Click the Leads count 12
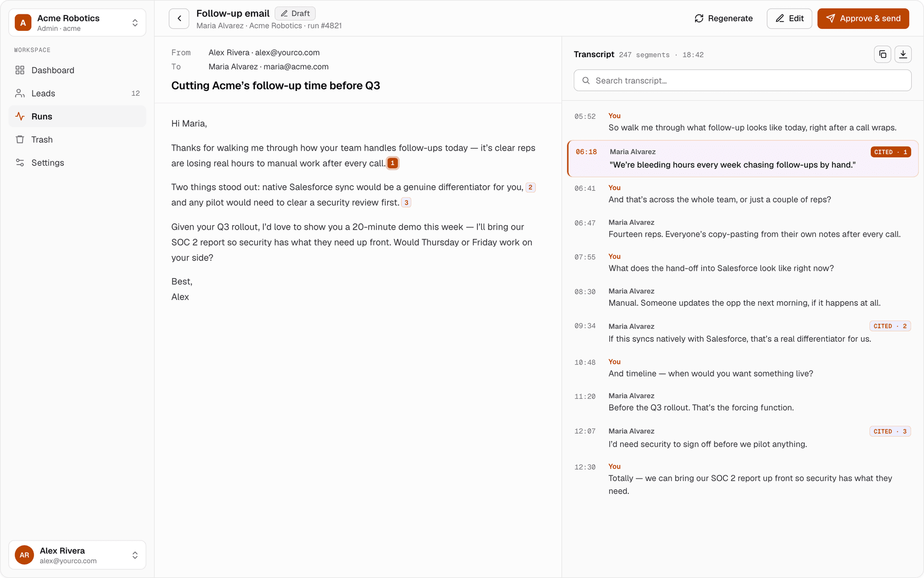Screen dimensions: 924x578 click(136, 94)
